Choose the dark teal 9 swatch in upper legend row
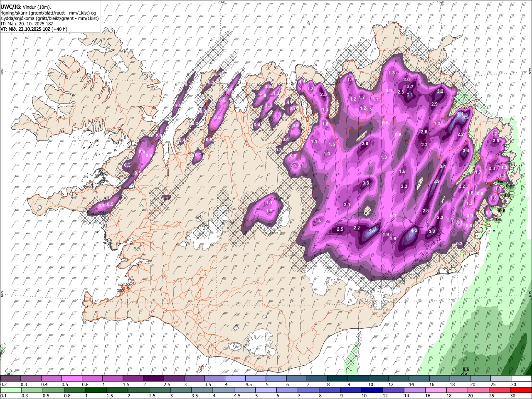This screenshot has width=532, height=399. [358, 378]
